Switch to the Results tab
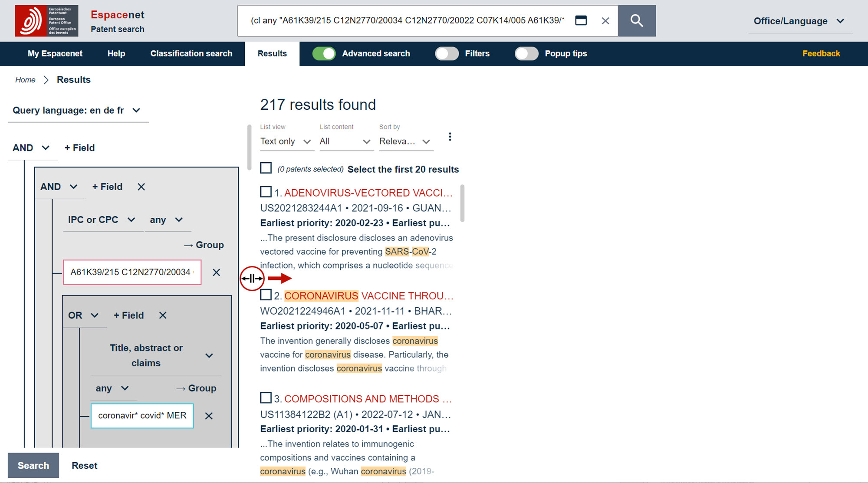The height and width of the screenshot is (483, 868). coord(272,53)
